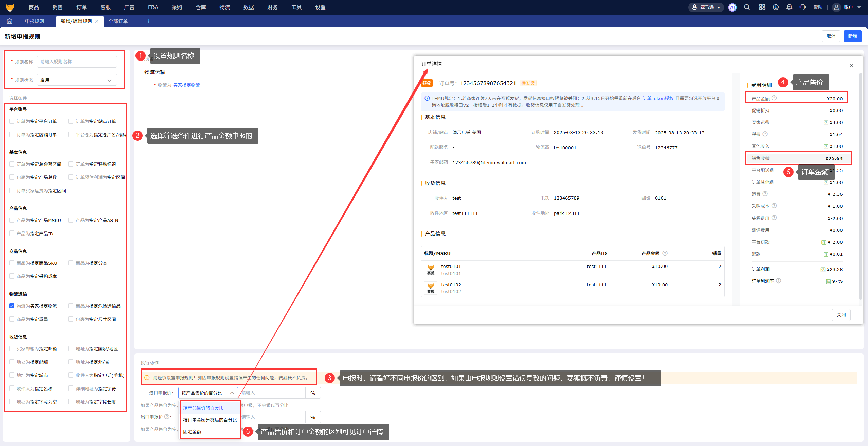Click the search magnifier icon
This screenshot has height=446, width=868.
[747, 7]
